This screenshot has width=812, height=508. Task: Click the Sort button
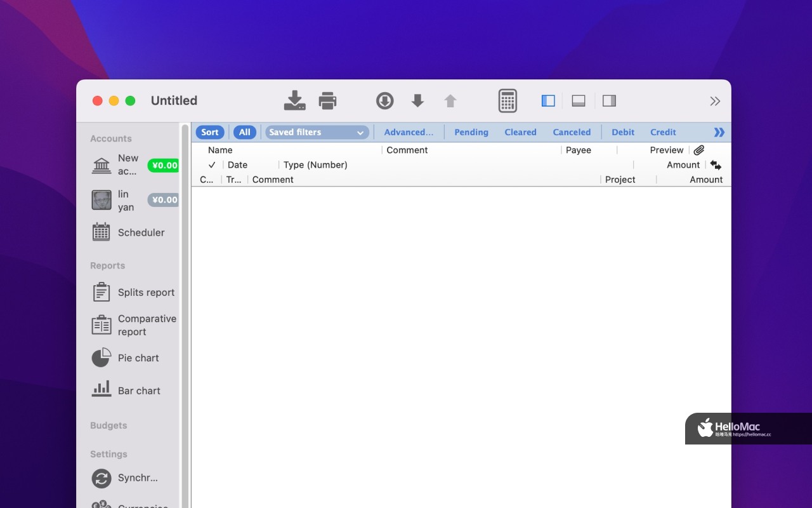tap(210, 132)
